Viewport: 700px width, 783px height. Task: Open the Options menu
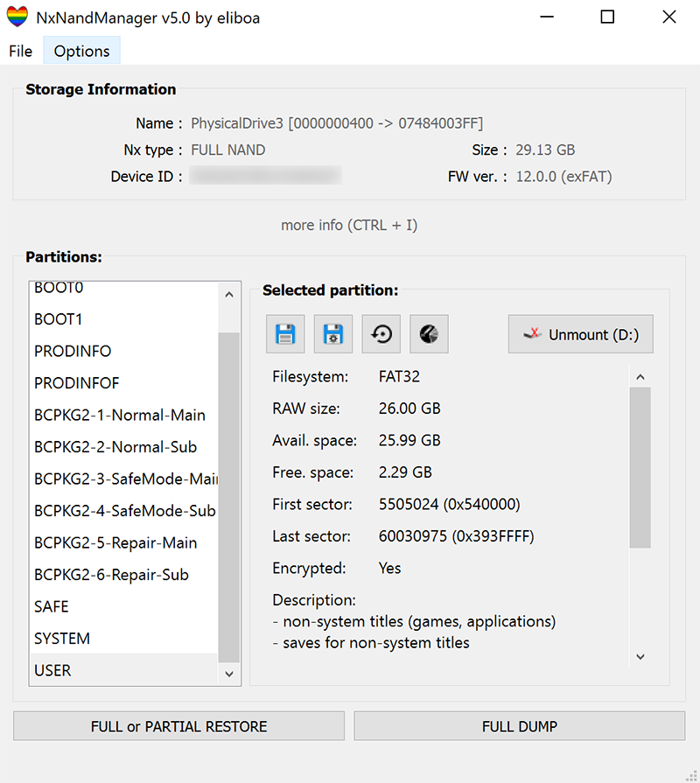pyautogui.click(x=81, y=51)
